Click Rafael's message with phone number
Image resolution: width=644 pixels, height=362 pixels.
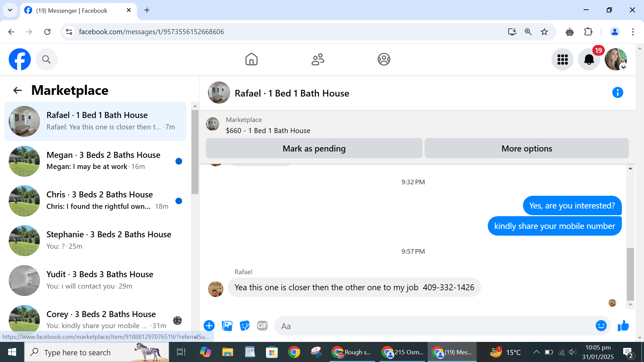click(354, 287)
